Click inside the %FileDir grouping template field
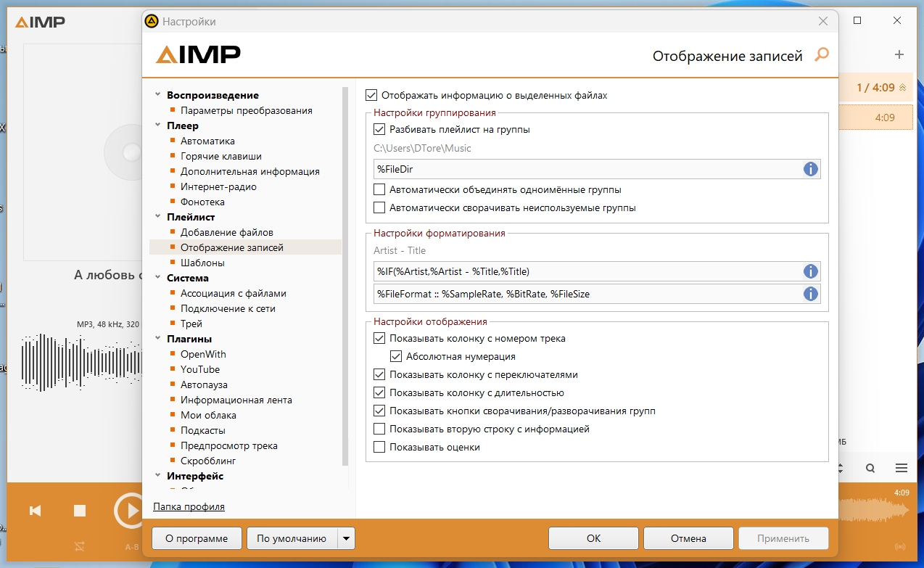Screen dimensions: 924x568 [x=586, y=169]
